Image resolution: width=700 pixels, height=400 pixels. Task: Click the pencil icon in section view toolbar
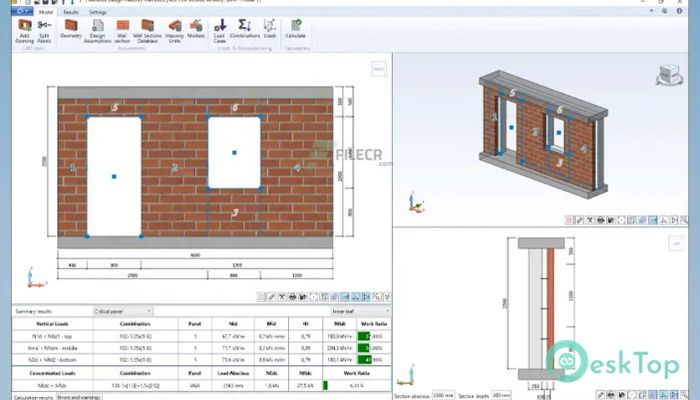click(x=600, y=395)
